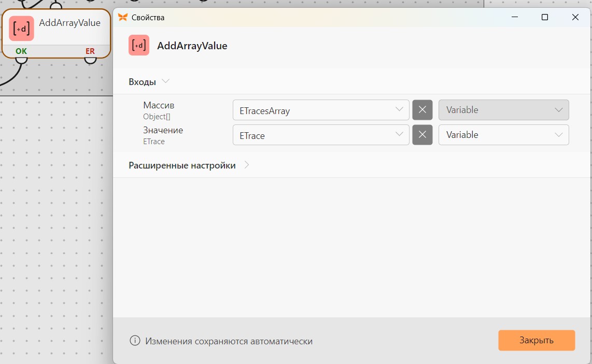Click the info icon beside the autosave message
The image size is (592, 364).
pyautogui.click(x=135, y=341)
